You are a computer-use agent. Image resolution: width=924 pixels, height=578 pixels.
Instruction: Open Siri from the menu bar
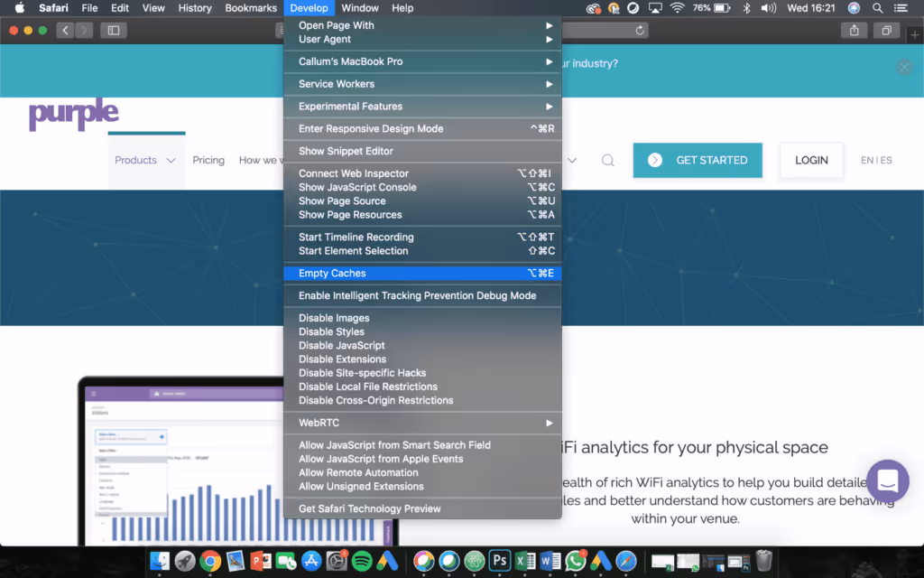854,7
